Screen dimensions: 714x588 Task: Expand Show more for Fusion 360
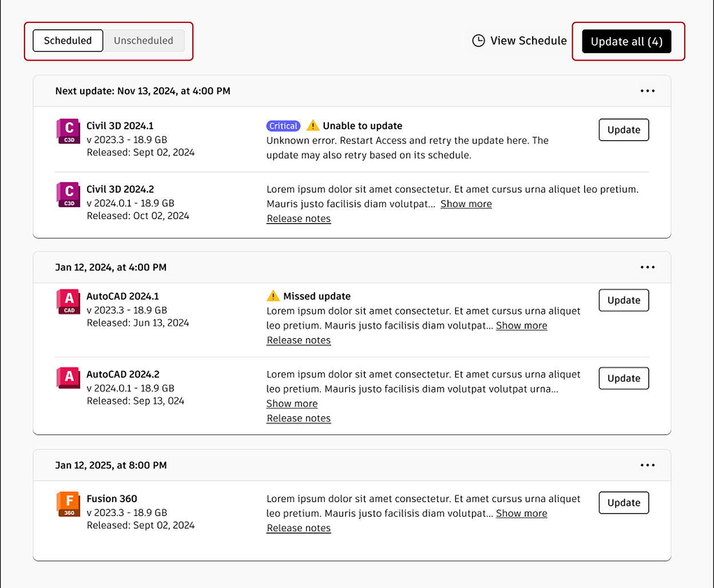coord(522,514)
